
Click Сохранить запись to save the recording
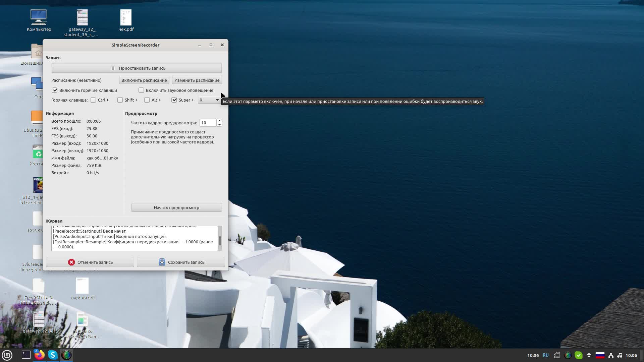[181, 262]
